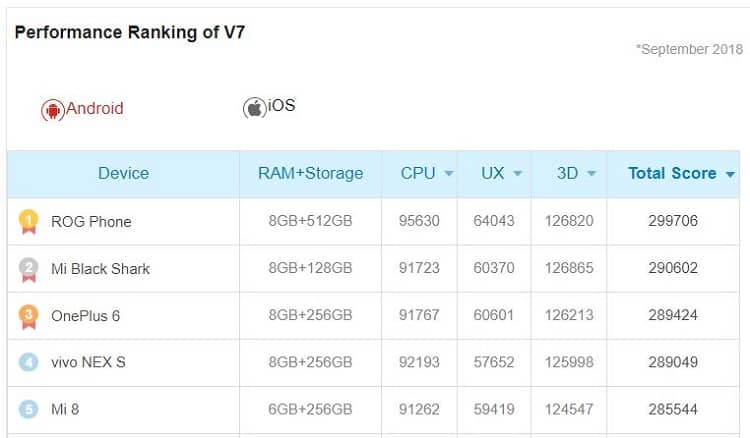Click UX score 60370
Viewport: 750px width, 438px height.
(494, 268)
